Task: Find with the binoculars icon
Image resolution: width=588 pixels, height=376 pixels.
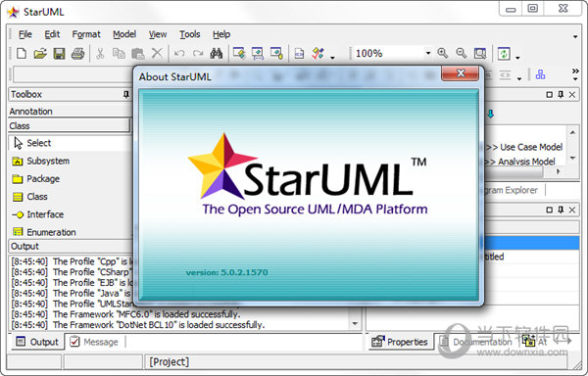Action: (x=217, y=54)
